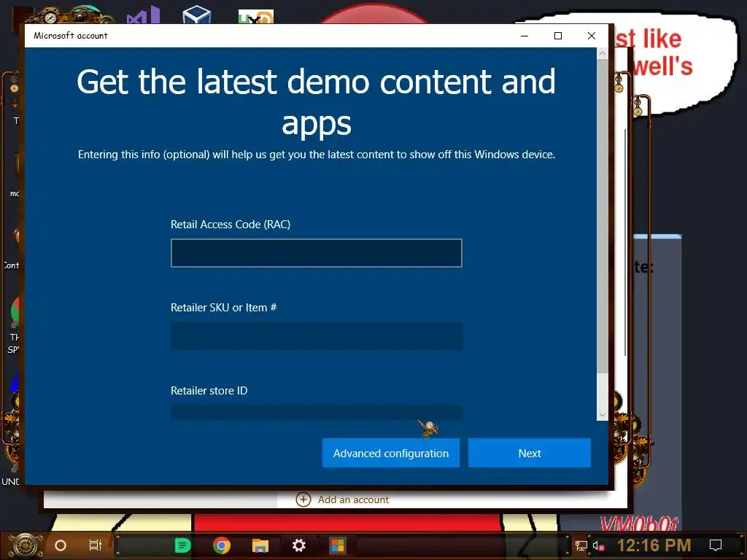
Task: Switch to Microsoft account app in taskbar
Action: tap(338, 545)
